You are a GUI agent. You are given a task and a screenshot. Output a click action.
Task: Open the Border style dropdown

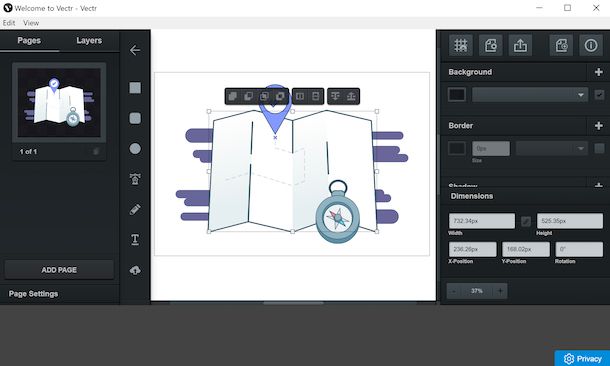(x=551, y=148)
